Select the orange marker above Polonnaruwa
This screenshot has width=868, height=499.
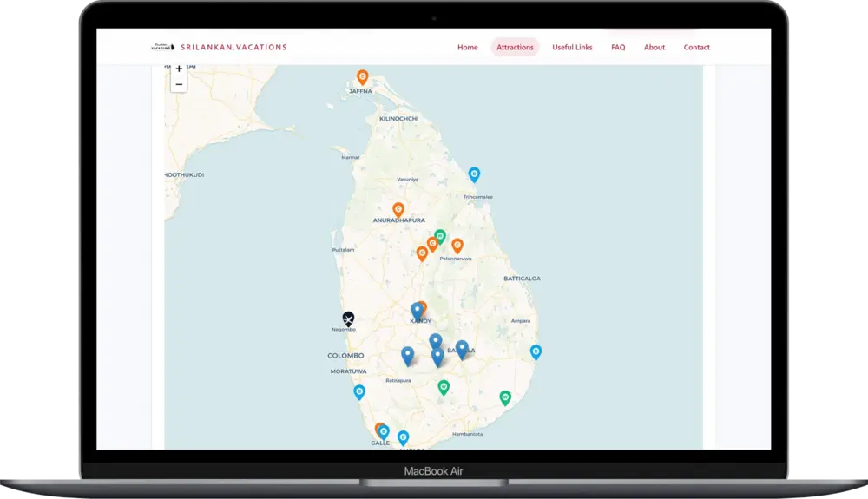pyautogui.click(x=457, y=246)
